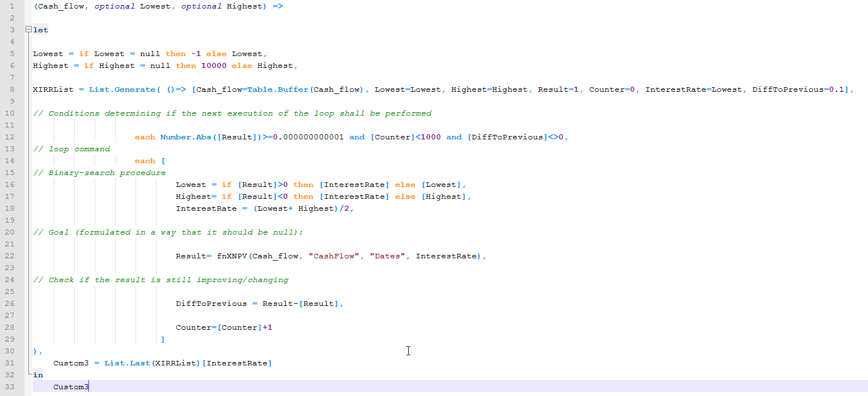Click the List.Last function on line 31

(127, 363)
